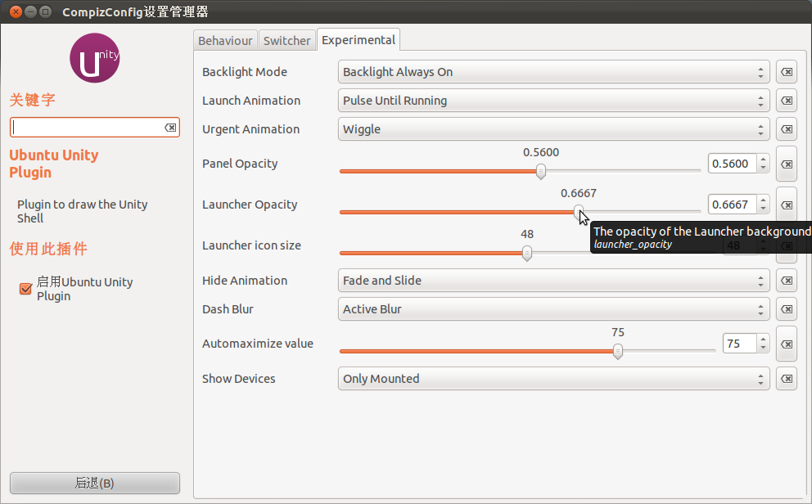The image size is (812, 504).
Task: Click the "Ubuntu Unity Plugin" heading
Action: click(x=54, y=164)
